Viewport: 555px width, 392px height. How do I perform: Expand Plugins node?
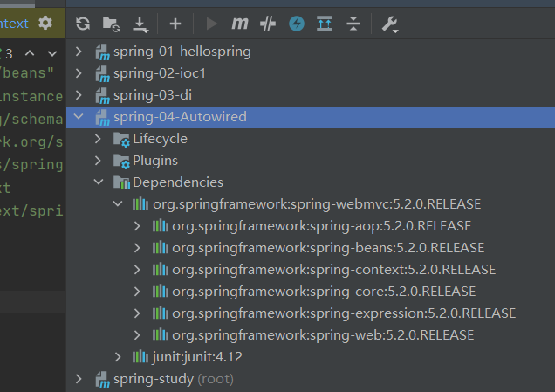tap(98, 161)
